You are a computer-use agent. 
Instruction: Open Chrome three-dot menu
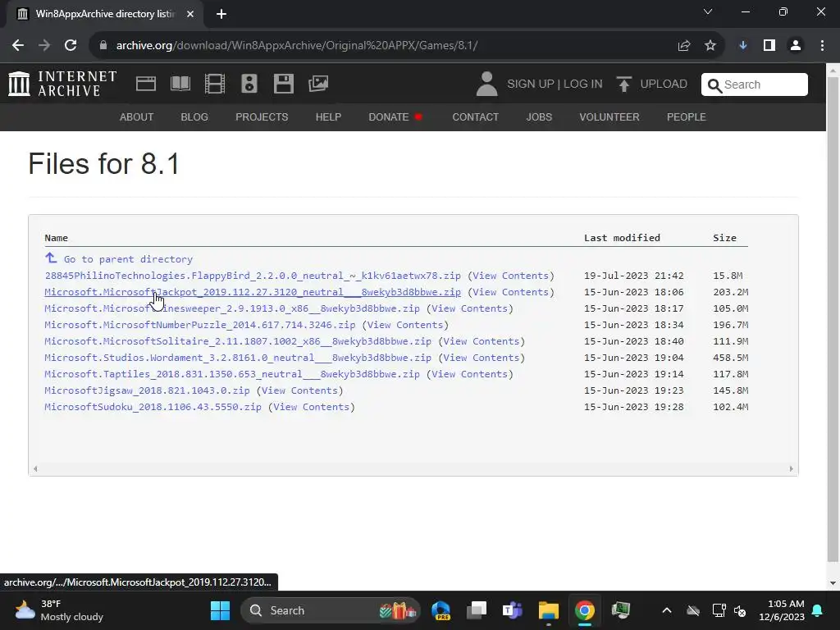pos(822,46)
